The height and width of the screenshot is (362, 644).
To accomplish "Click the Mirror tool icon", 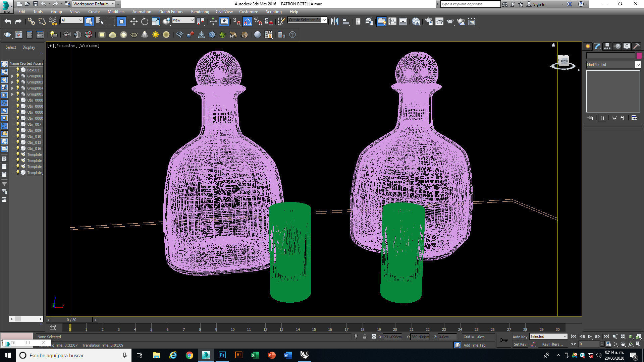I will click(x=334, y=21).
